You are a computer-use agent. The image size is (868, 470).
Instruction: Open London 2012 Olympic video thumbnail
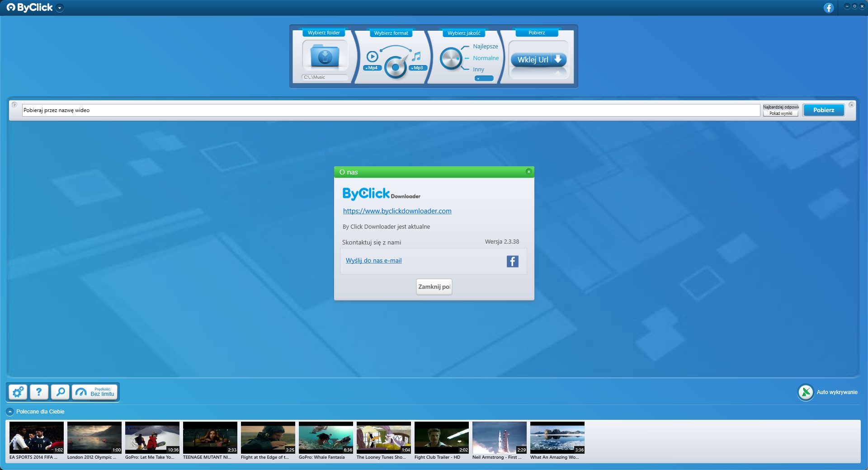(94, 437)
